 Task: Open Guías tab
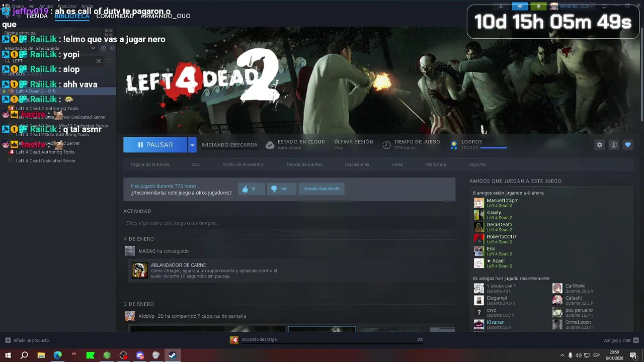(397, 164)
